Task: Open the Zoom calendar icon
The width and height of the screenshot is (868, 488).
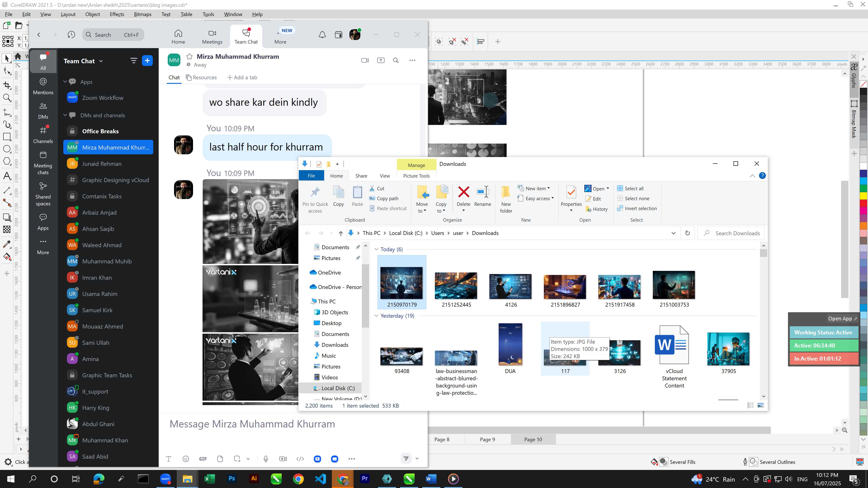Action: (339, 35)
